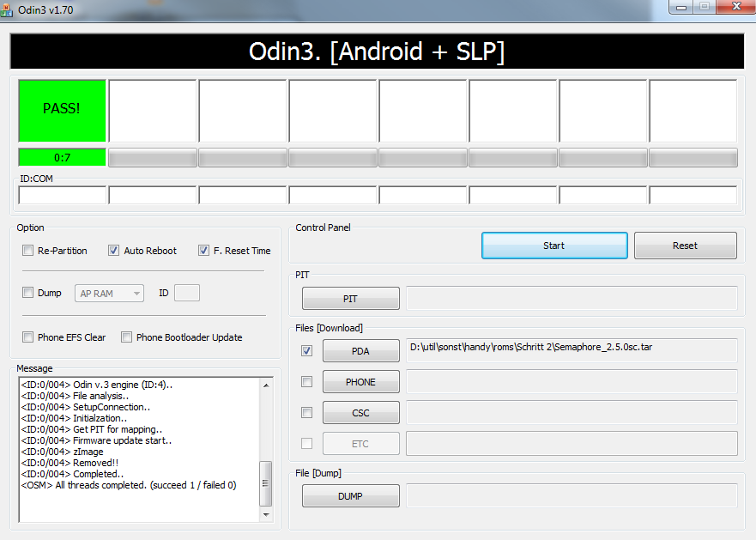Click the Dump ID input field
756x540 pixels.
tap(187, 293)
